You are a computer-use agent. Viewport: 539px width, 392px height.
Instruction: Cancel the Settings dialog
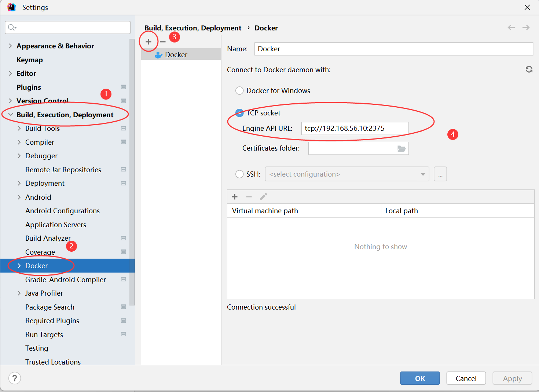[466, 378]
